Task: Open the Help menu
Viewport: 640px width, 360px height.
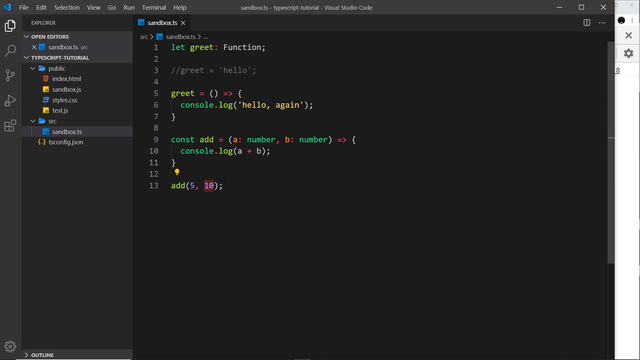Action: (x=180, y=7)
